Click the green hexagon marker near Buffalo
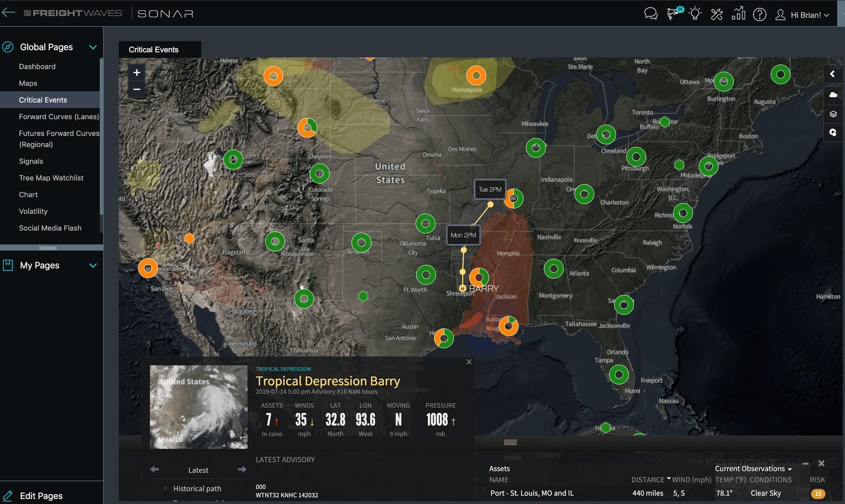845x504 pixels. (x=665, y=122)
